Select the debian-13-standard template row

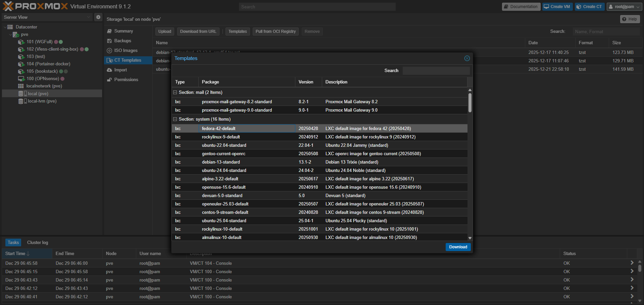pyautogui.click(x=319, y=162)
